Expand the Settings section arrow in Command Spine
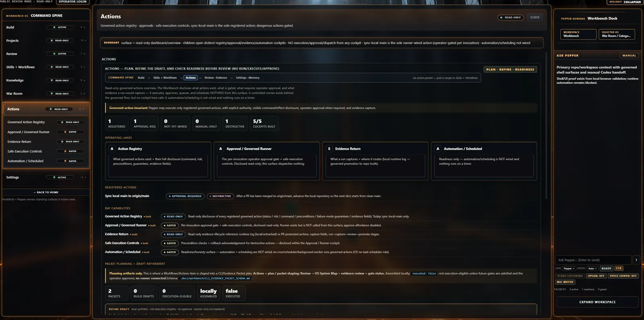 85,178
